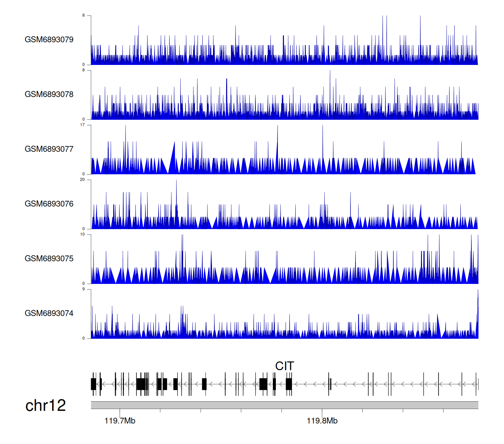Click the GSM6893075 sample label
The image size is (504, 444).
(x=49, y=259)
